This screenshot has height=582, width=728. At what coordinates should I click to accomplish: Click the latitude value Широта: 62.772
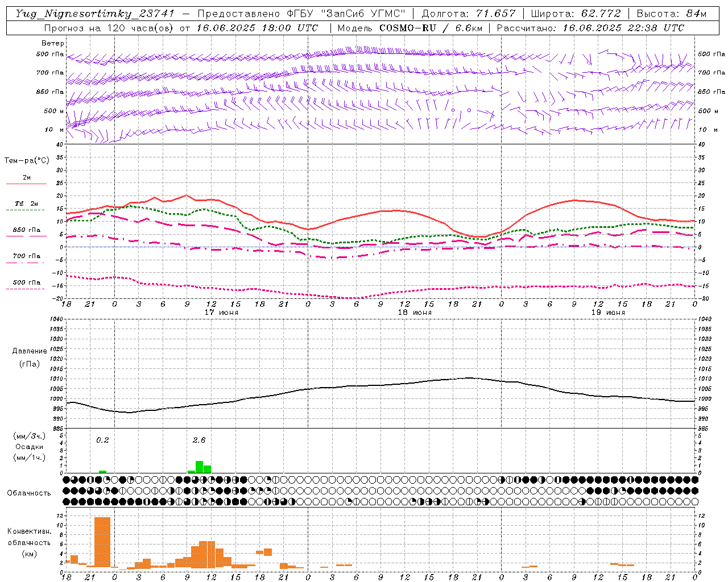click(x=576, y=14)
